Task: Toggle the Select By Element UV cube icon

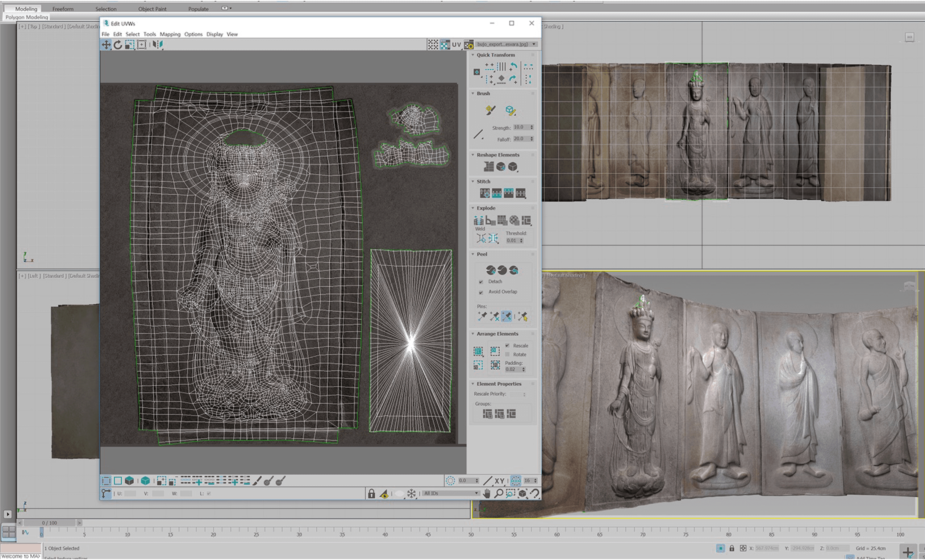Action: (x=145, y=481)
